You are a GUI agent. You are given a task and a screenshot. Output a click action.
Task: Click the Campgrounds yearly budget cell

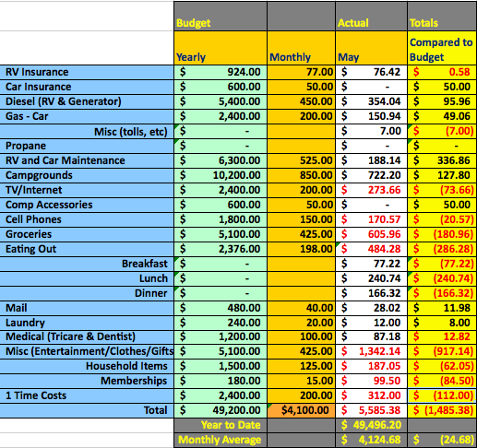(221, 175)
